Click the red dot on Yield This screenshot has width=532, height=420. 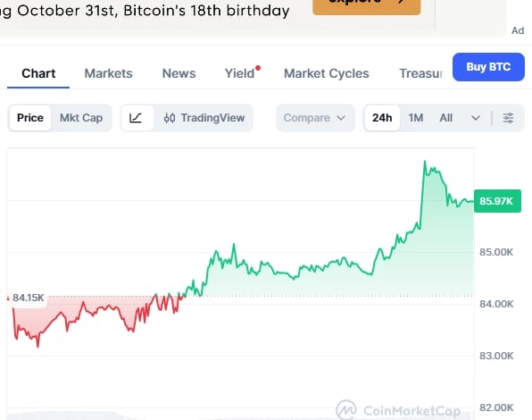(258, 68)
